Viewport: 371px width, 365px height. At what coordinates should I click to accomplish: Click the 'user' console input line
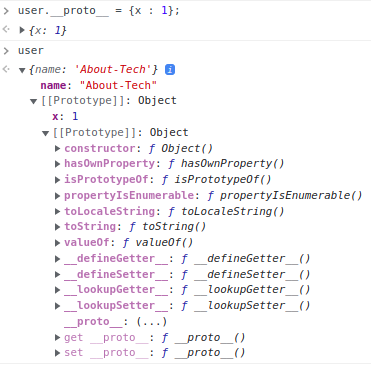(x=31, y=51)
